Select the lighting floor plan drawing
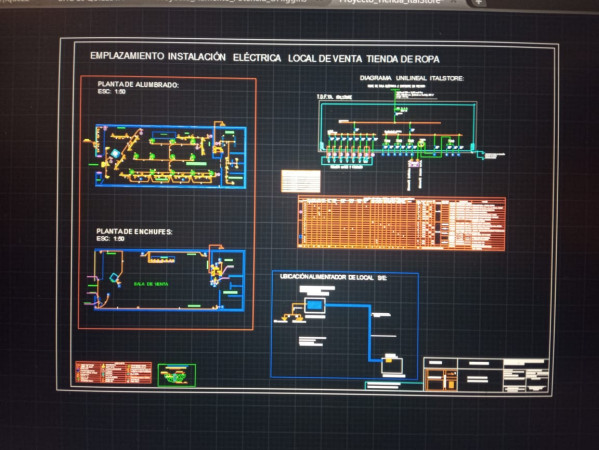Image resolution: width=599 pixels, height=450 pixels. (x=166, y=155)
